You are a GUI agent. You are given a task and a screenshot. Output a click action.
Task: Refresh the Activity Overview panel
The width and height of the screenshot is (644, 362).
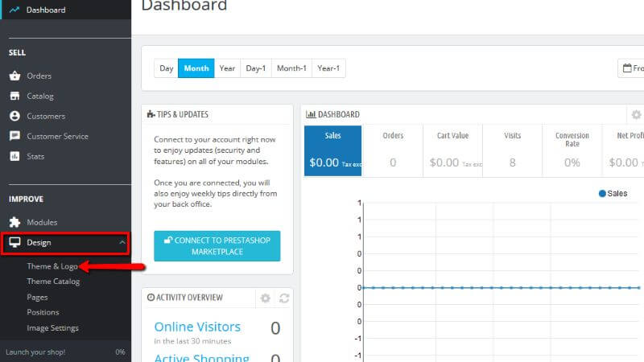click(x=284, y=298)
